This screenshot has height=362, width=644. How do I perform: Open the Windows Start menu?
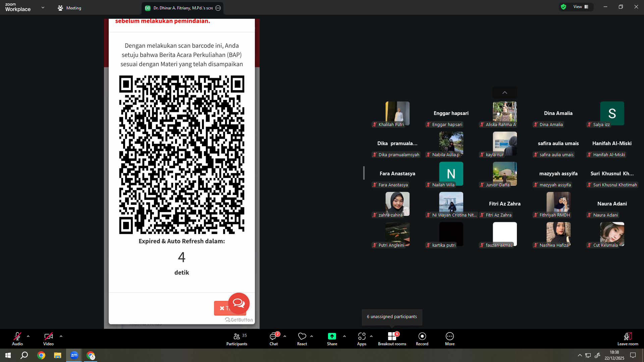coord(8,355)
